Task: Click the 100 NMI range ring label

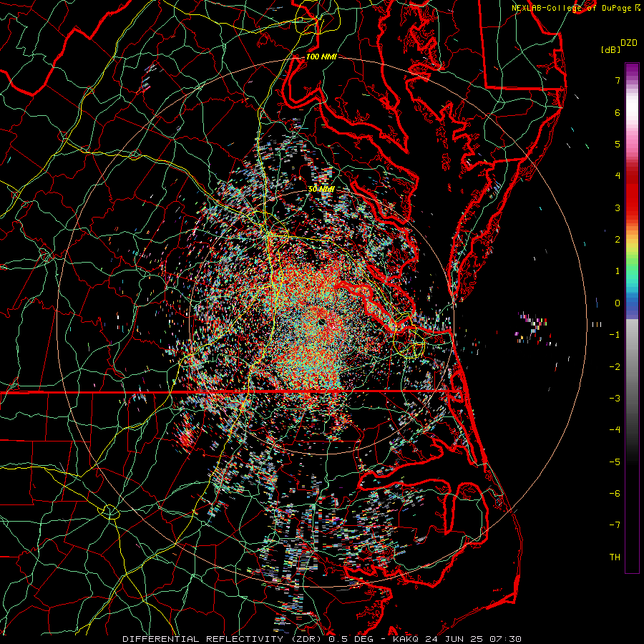Action: pos(321,57)
